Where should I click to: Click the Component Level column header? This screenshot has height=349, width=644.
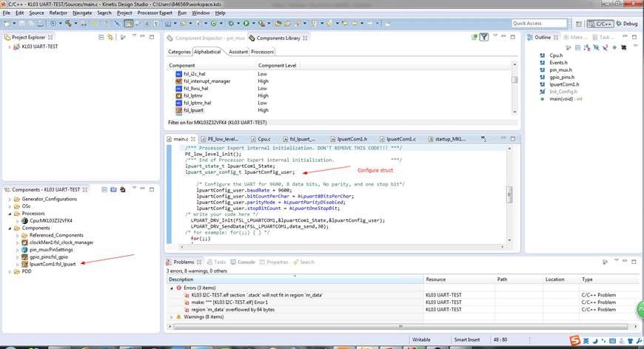(x=278, y=66)
